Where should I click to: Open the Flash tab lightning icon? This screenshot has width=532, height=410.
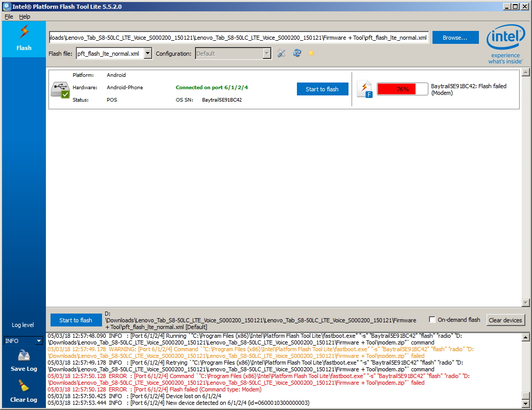24,31
